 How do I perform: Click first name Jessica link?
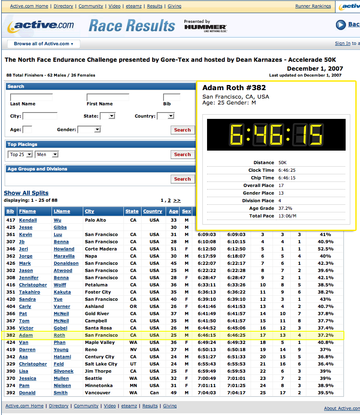tap(28, 379)
